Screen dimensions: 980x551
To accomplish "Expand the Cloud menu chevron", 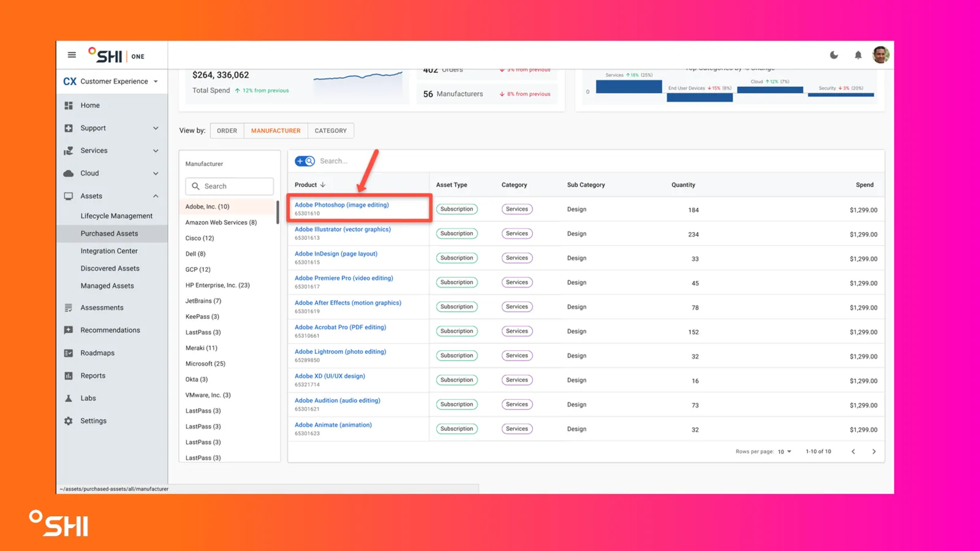I will tap(156, 173).
